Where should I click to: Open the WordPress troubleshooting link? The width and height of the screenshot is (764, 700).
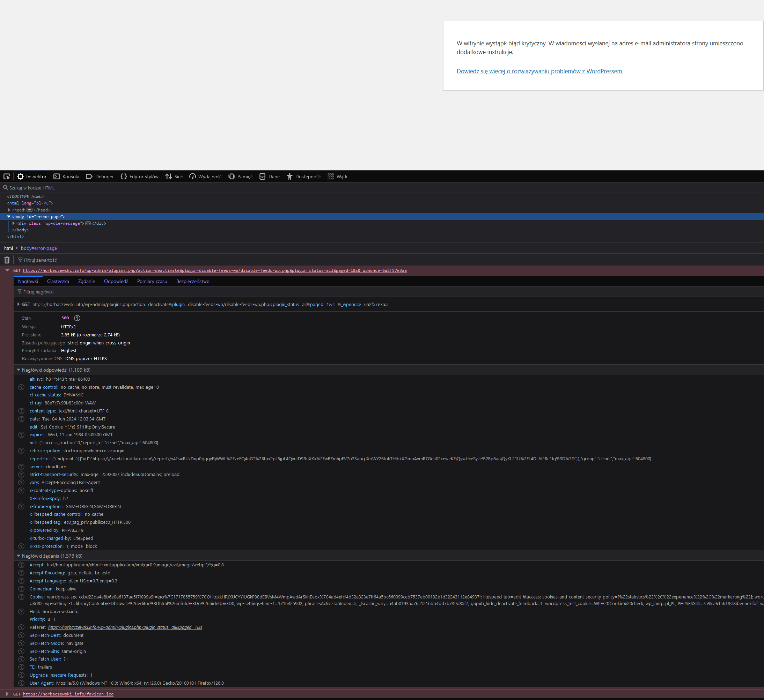[539, 71]
